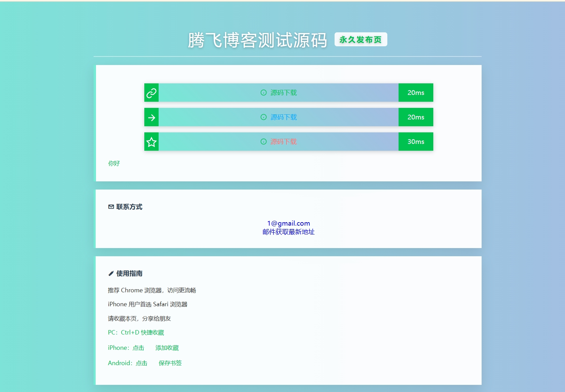Open the red 源码下载 link in third row
Screen dimensions: 565x392
click(284, 142)
